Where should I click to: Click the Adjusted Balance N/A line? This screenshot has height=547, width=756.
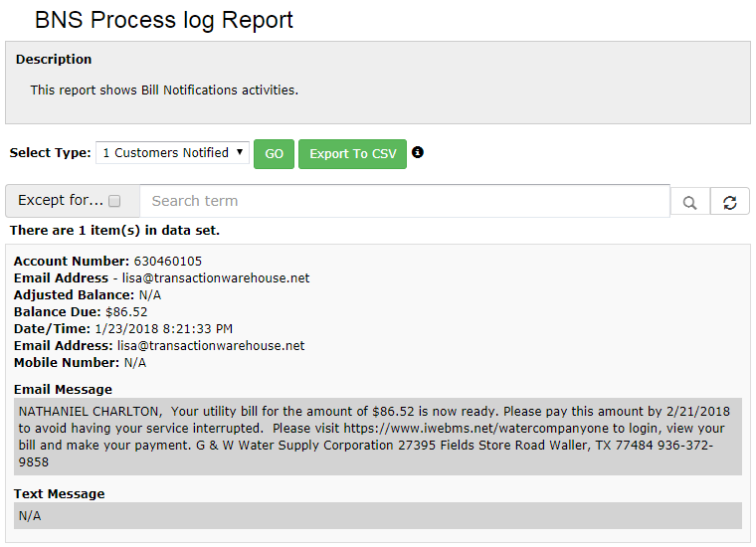point(88,295)
